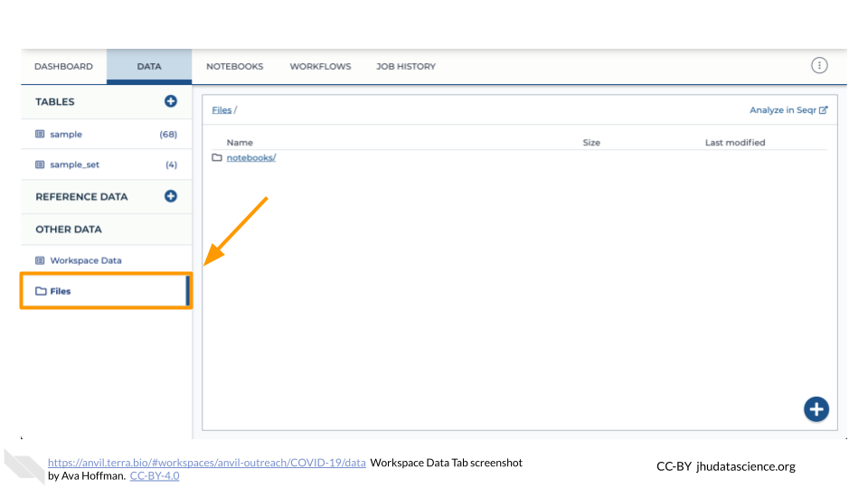Select the Data tab

point(149,66)
